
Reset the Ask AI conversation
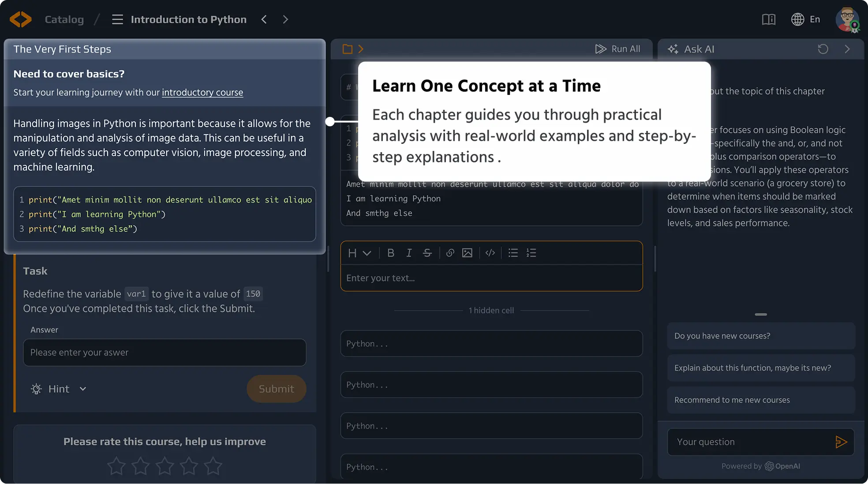point(823,49)
